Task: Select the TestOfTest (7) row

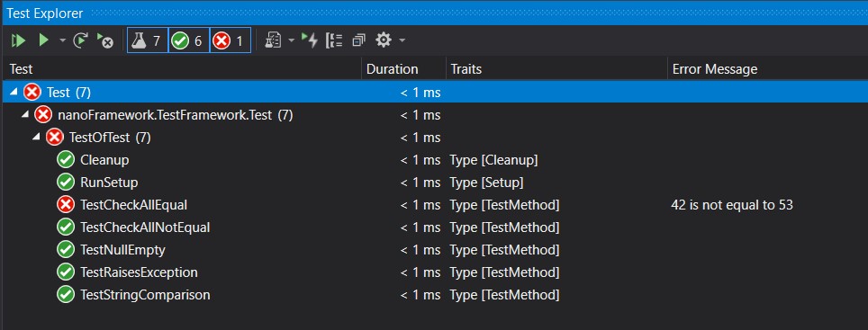Action: (434, 138)
